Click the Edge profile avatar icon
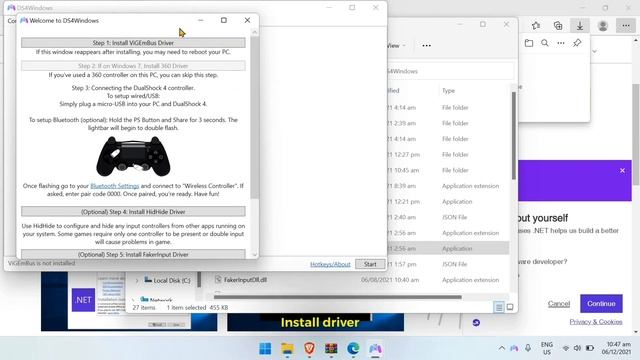 click(x=602, y=26)
